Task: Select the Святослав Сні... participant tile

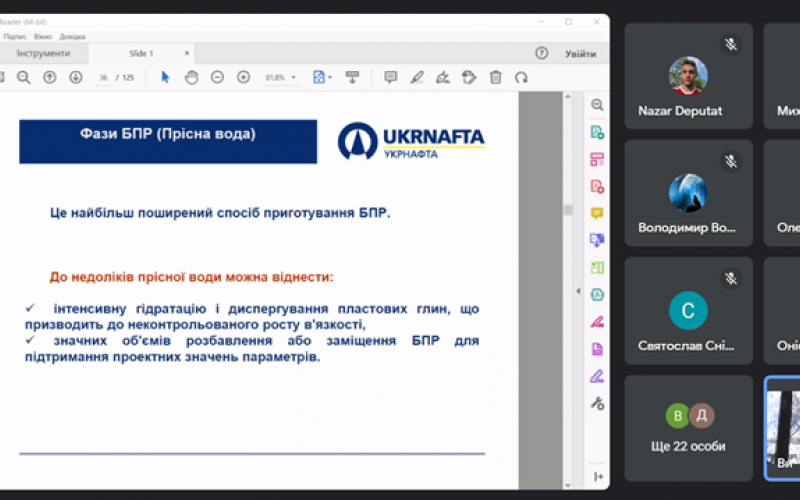Action: 688,311
